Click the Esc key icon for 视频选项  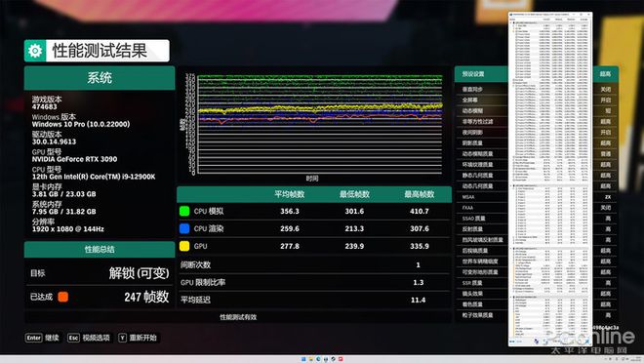point(73,338)
